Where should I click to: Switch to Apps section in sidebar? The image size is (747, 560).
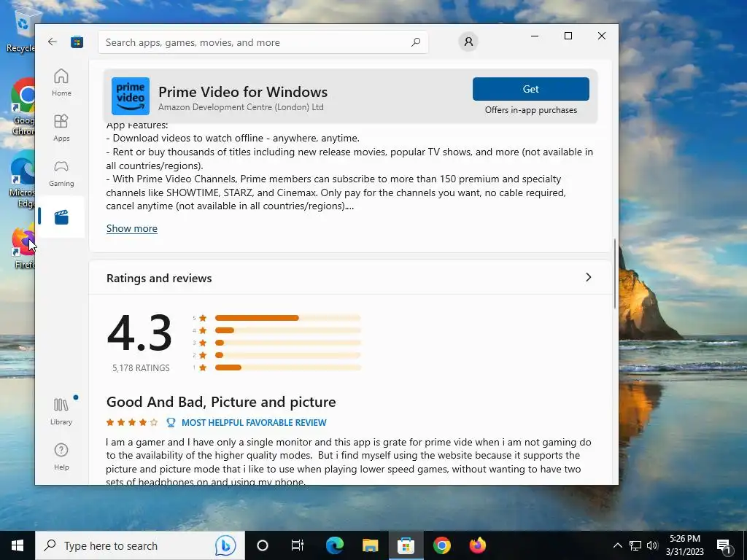pyautogui.click(x=61, y=128)
